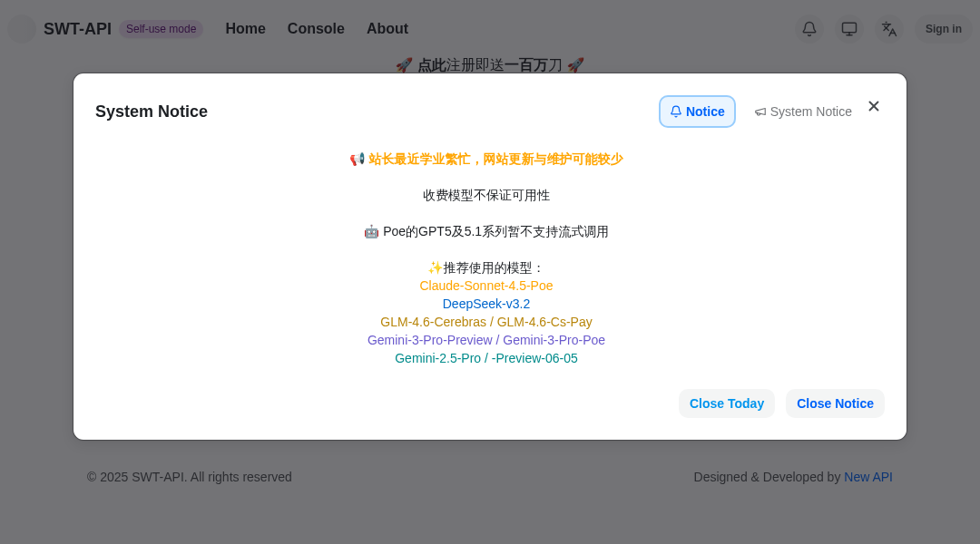
Task: Open the Home menu item
Action: [245, 28]
